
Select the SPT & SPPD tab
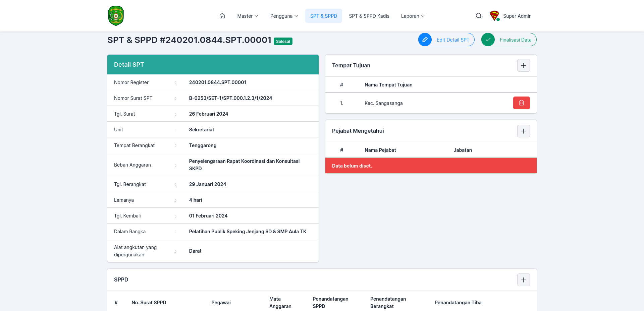324,16
